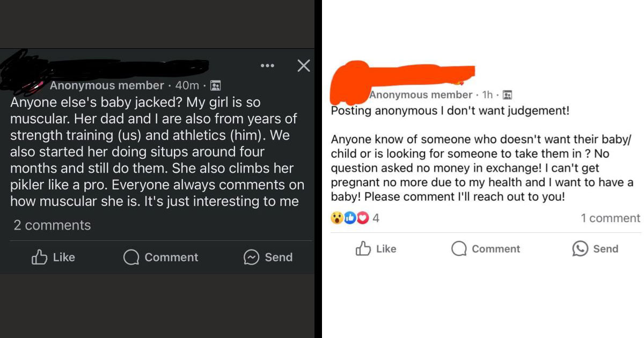Open the three-dot options menu on the left post

(x=268, y=65)
